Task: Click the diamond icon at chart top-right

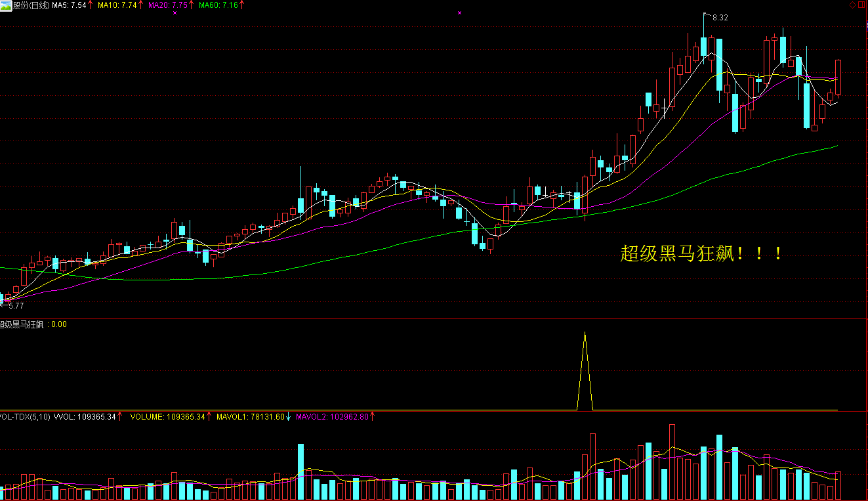Action: pyautogui.click(x=852, y=5)
